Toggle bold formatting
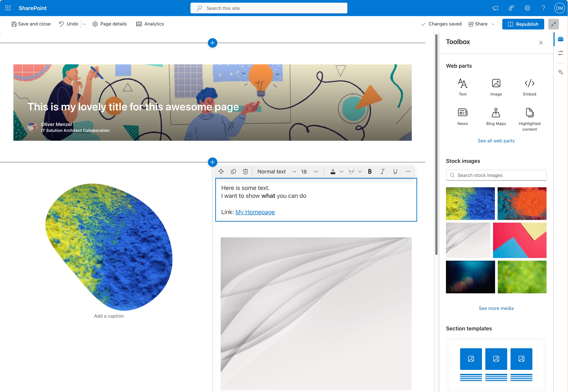568x392 pixels. coord(369,171)
